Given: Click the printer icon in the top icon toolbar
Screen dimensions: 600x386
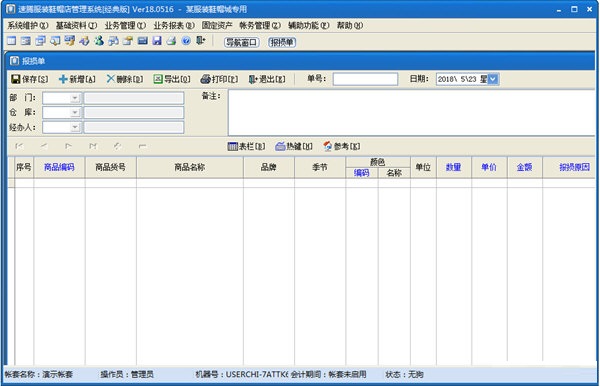Looking at the screenshot, I should pyautogui.click(x=171, y=41).
